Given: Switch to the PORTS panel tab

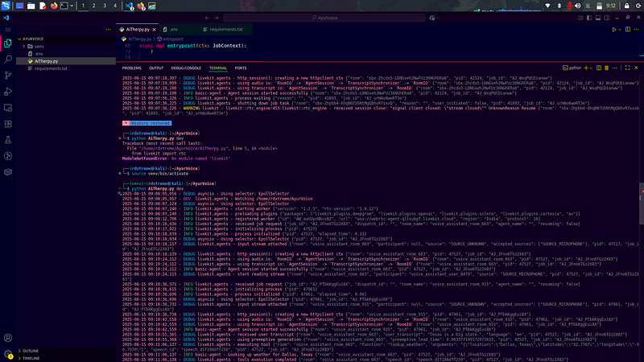Looking at the screenshot, I should (241, 68).
